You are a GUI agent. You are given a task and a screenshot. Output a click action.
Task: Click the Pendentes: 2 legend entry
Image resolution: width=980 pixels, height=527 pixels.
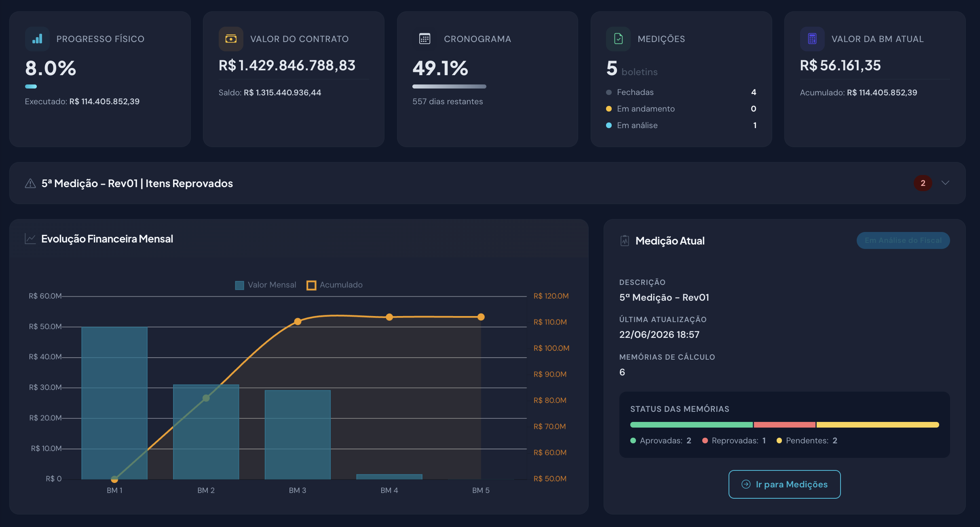[807, 441]
